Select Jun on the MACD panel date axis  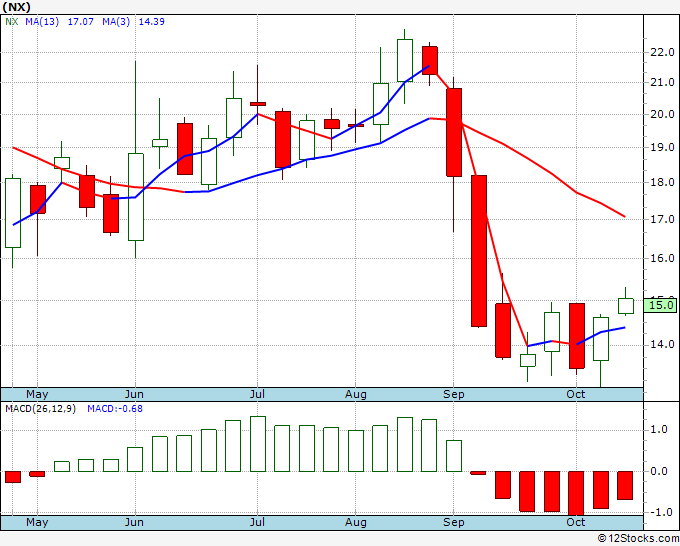(134, 522)
